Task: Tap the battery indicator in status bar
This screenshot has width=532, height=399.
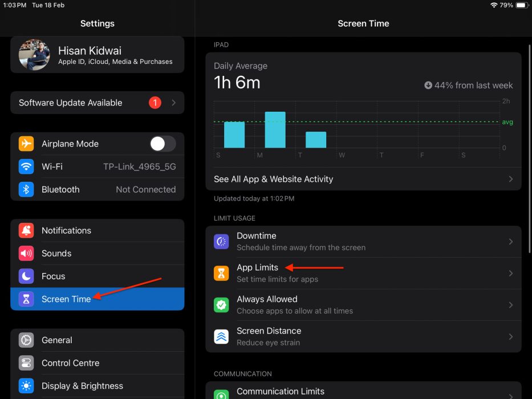Action: click(x=522, y=5)
